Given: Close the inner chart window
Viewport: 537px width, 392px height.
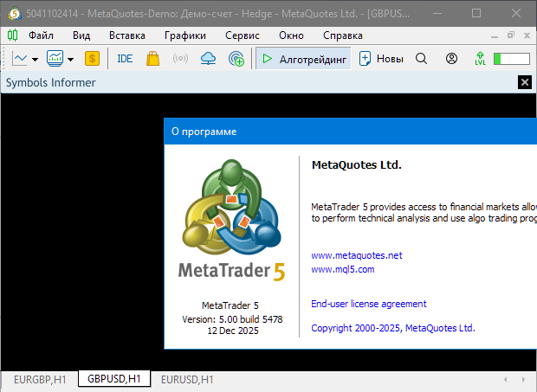Looking at the screenshot, I should tap(527, 35).
